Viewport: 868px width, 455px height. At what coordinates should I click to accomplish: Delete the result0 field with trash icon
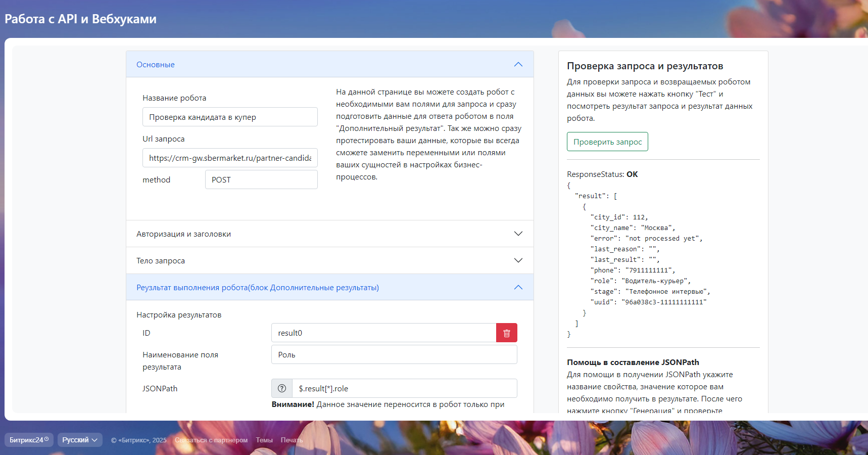click(506, 333)
